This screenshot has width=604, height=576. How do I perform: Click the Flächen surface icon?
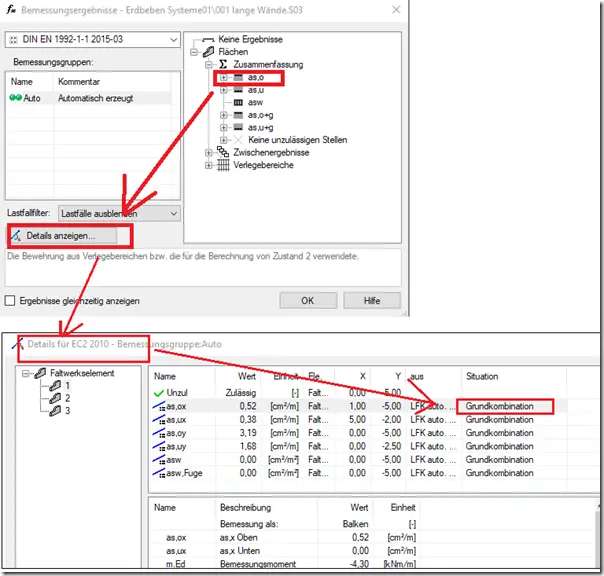(208, 52)
